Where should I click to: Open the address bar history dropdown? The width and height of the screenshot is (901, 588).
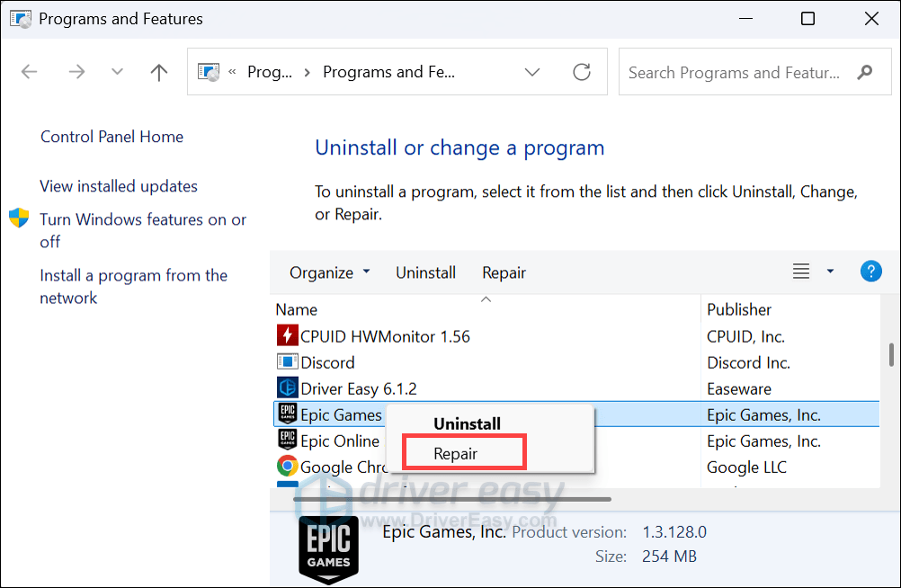pos(532,73)
